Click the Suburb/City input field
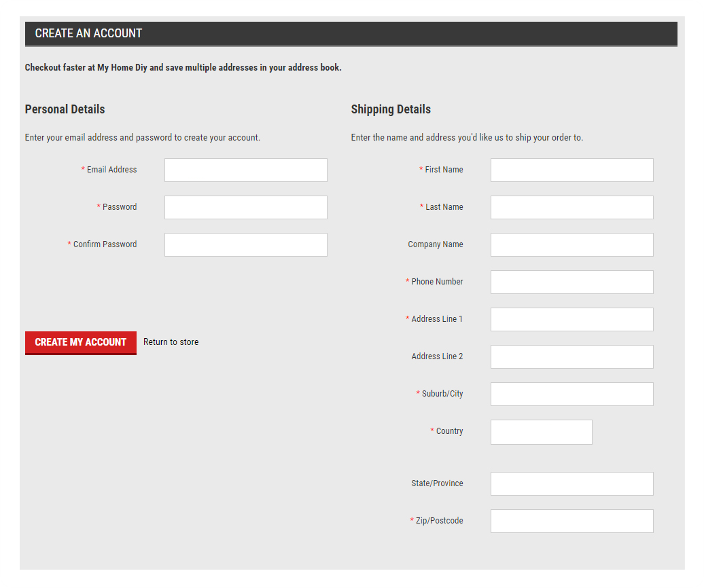Image resolution: width=704 pixels, height=588 pixels. (571, 394)
